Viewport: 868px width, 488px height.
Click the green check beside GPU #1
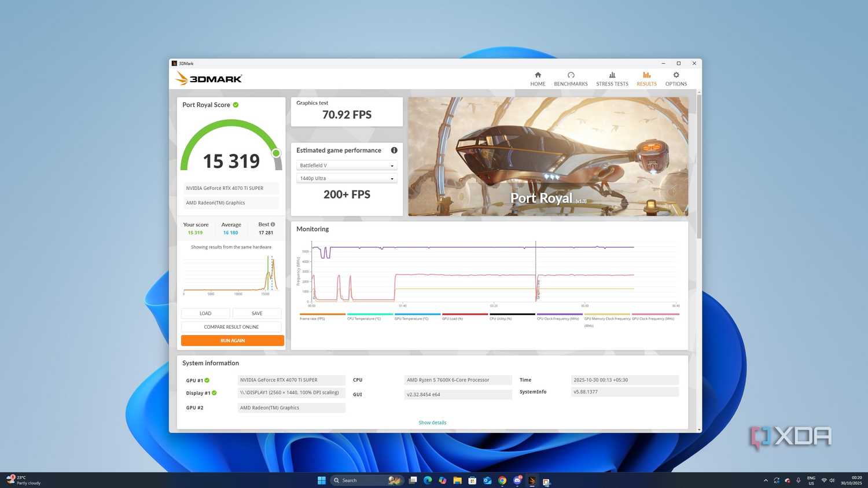click(207, 380)
